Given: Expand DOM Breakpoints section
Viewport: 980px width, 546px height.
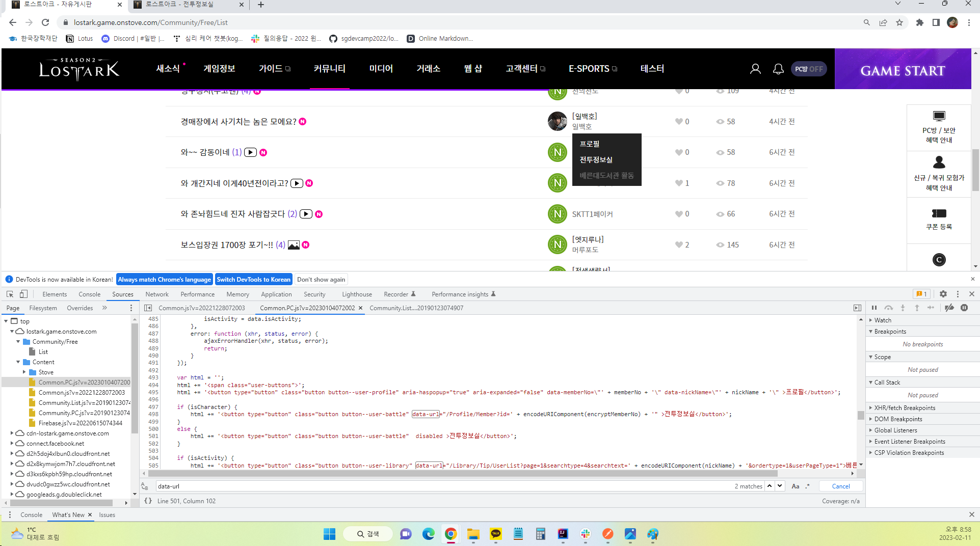Looking at the screenshot, I should coord(923,419).
